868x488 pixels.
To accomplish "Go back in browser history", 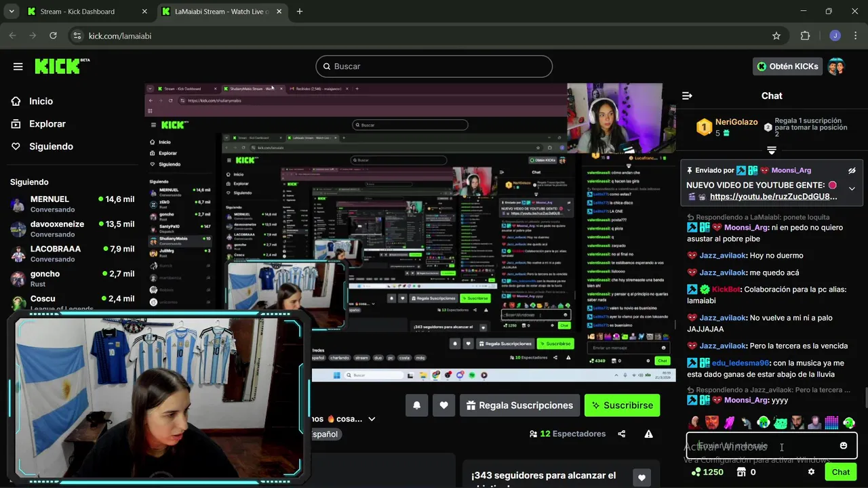I will coord(13,36).
